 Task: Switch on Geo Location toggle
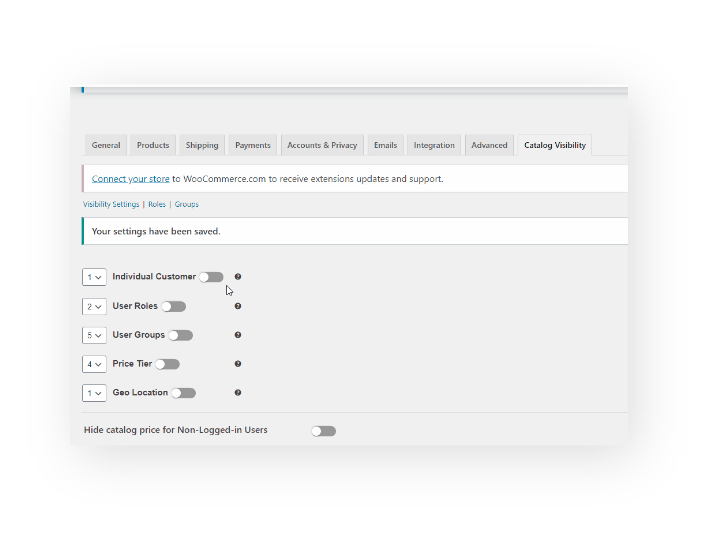tap(184, 393)
